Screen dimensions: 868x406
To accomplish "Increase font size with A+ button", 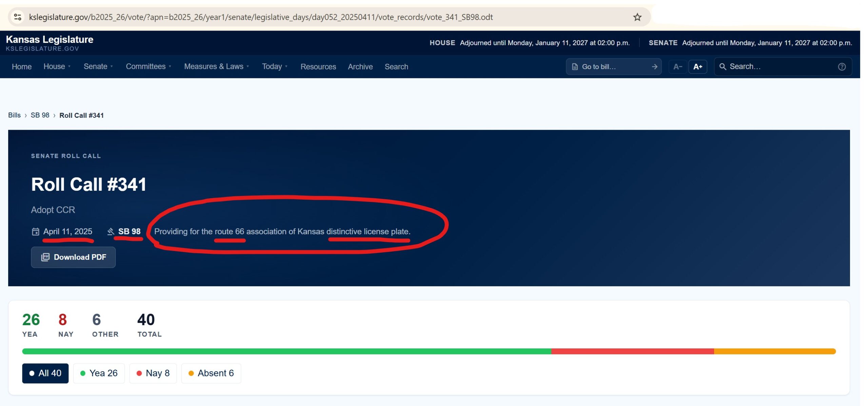I will pyautogui.click(x=698, y=67).
